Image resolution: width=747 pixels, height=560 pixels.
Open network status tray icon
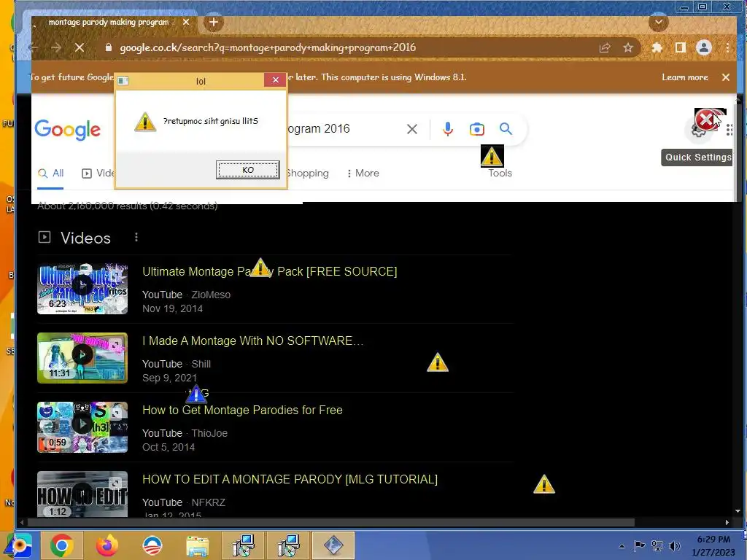(657, 546)
